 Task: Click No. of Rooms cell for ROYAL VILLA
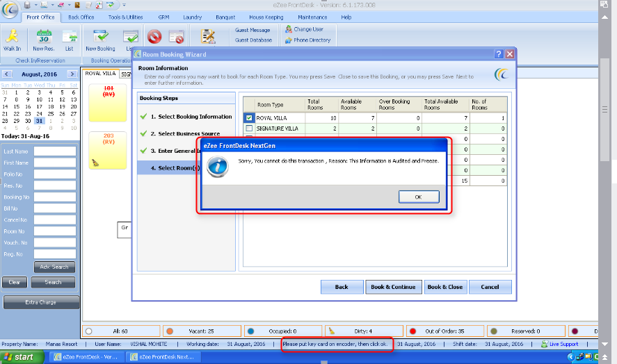coord(488,117)
